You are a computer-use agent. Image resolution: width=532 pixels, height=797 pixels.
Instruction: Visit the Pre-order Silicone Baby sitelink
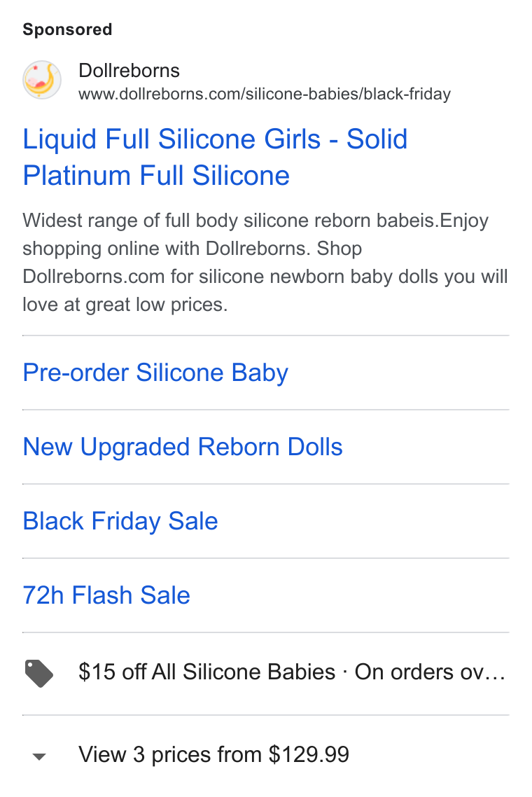click(x=155, y=373)
